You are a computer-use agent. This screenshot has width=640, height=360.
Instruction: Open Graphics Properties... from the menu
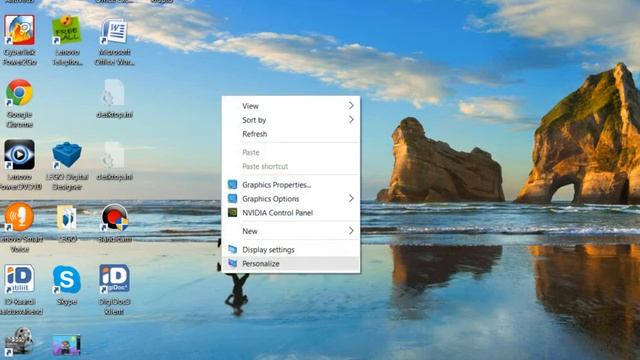(x=291, y=184)
